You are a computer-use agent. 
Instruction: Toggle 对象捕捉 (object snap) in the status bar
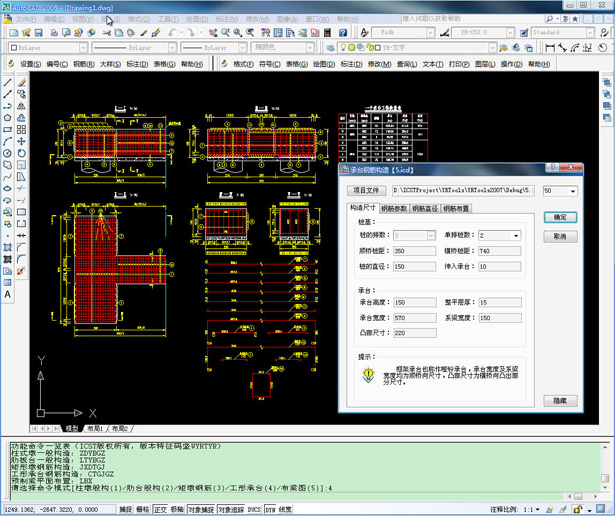(x=200, y=509)
